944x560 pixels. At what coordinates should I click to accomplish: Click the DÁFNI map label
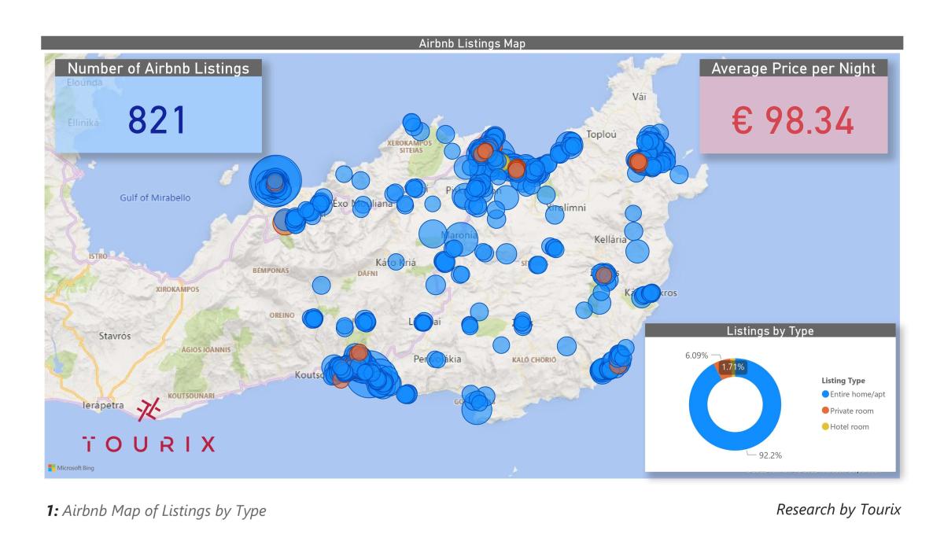click(x=367, y=273)
